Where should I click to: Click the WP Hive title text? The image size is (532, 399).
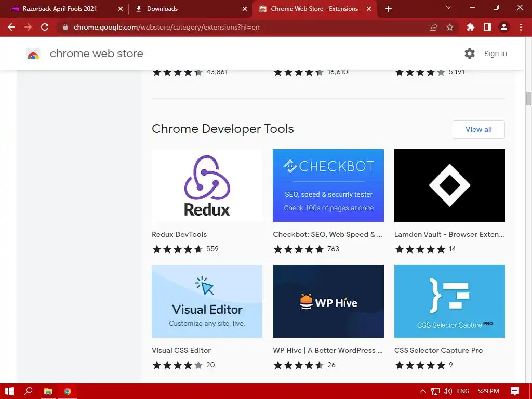pos(328,351)
